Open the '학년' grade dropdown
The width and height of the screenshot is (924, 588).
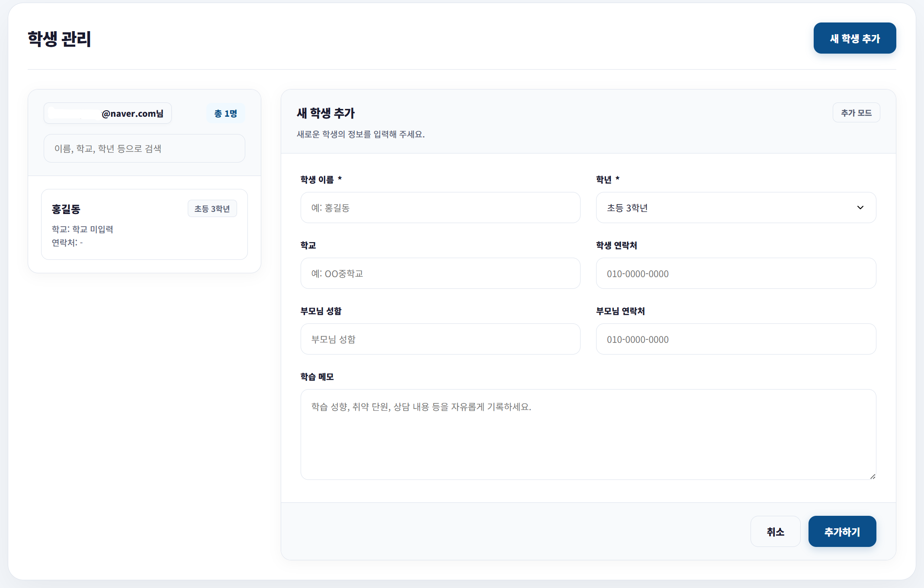(x=735, y=208)
